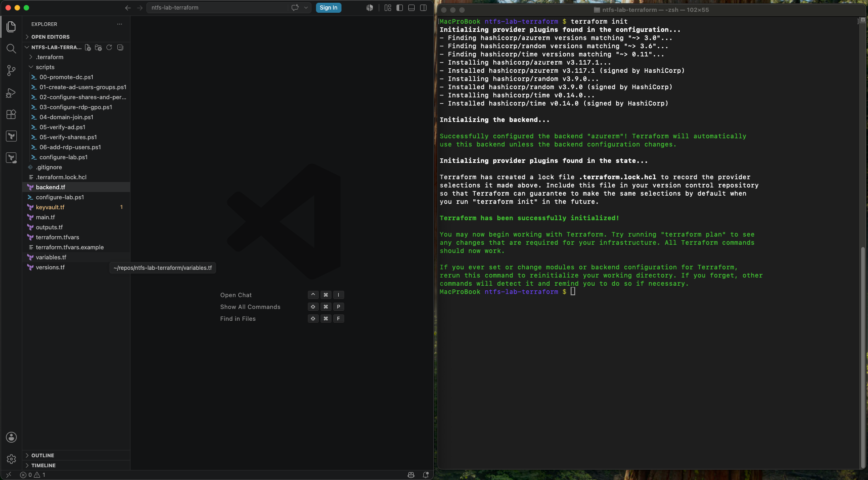Open the HashiCorp Terraform view
868x480 pixels.
tap(11, 136)
